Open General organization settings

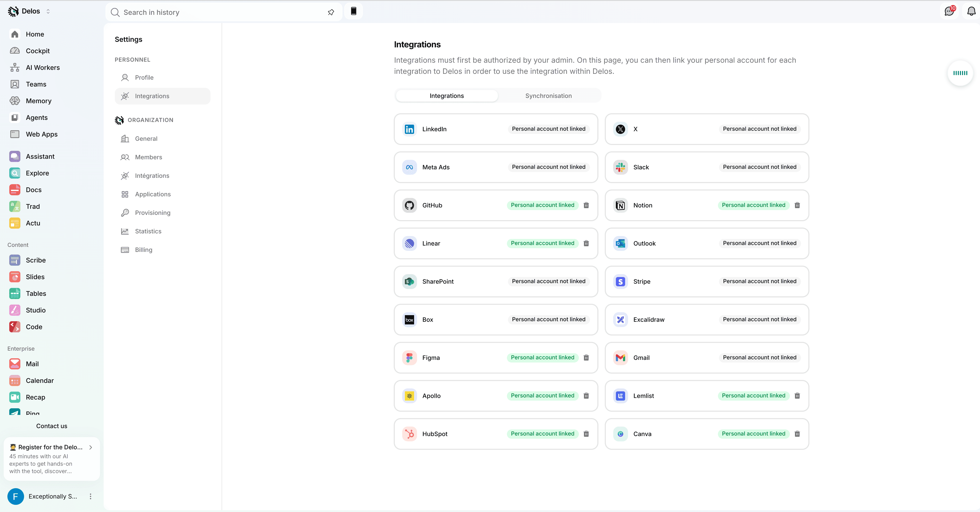point(162,139)
